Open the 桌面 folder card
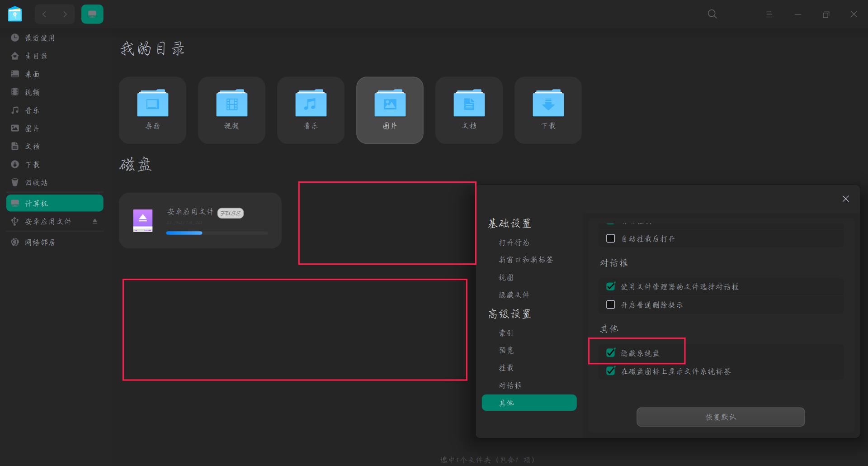Viewport: 868px width, 466px height. tap(153, 110)
